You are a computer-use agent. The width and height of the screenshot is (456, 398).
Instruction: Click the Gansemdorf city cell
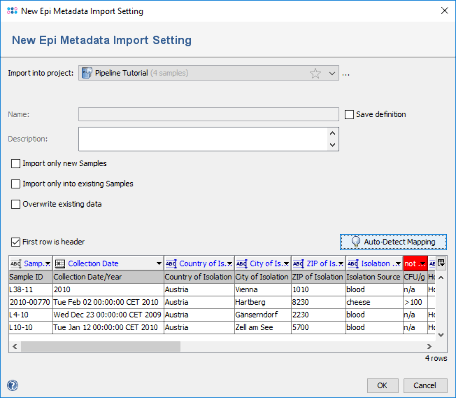coord(263,315)
